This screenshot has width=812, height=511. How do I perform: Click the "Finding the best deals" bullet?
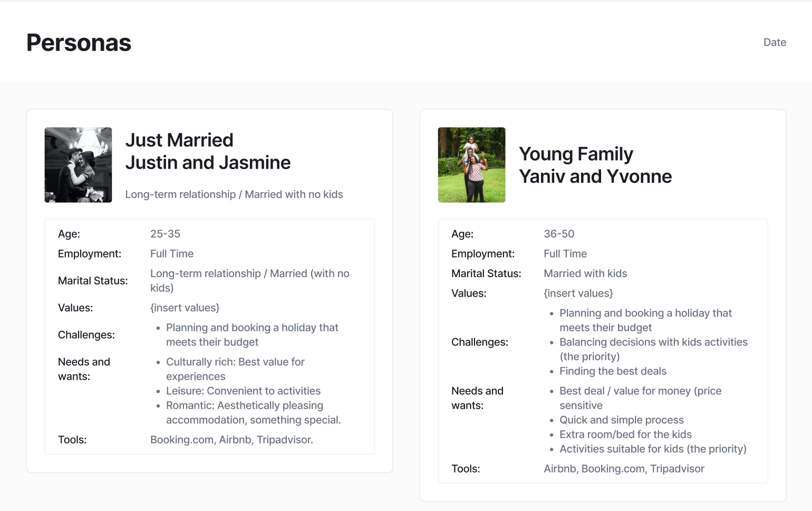(613, 371)
